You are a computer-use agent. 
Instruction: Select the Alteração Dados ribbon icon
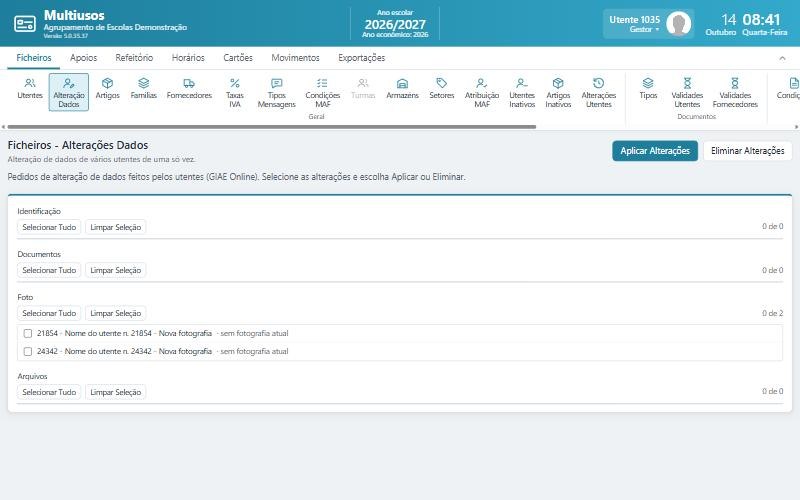coord(69,92)
